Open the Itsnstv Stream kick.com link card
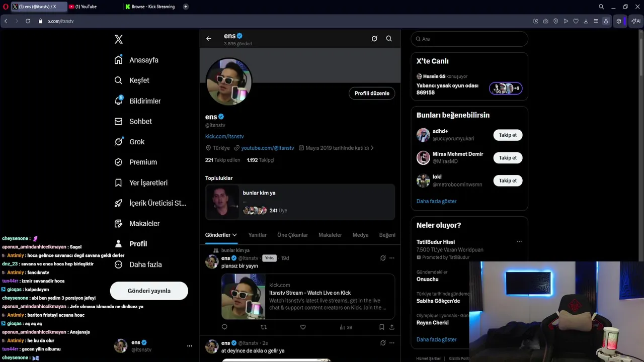The width and height of the screenshot is (644, 362). coord(308,297)
